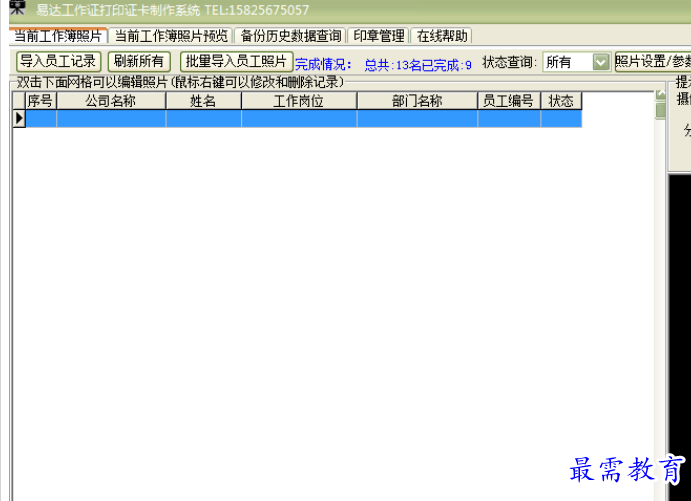Image resolution: width=691 pixels, height=501 pixels.
Task: Click the 完成情况 label
Action: point(323,64)
